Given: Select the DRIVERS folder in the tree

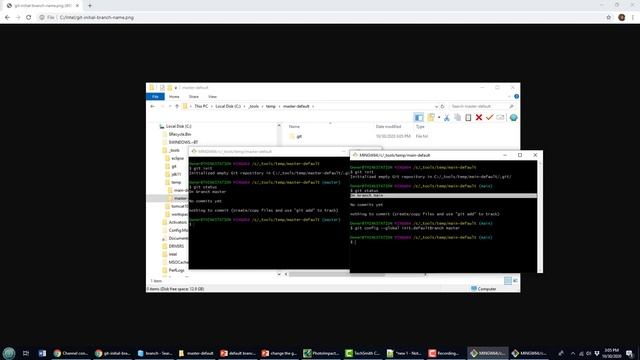Looking at the screenshot, I should click(x=173, y=246).
